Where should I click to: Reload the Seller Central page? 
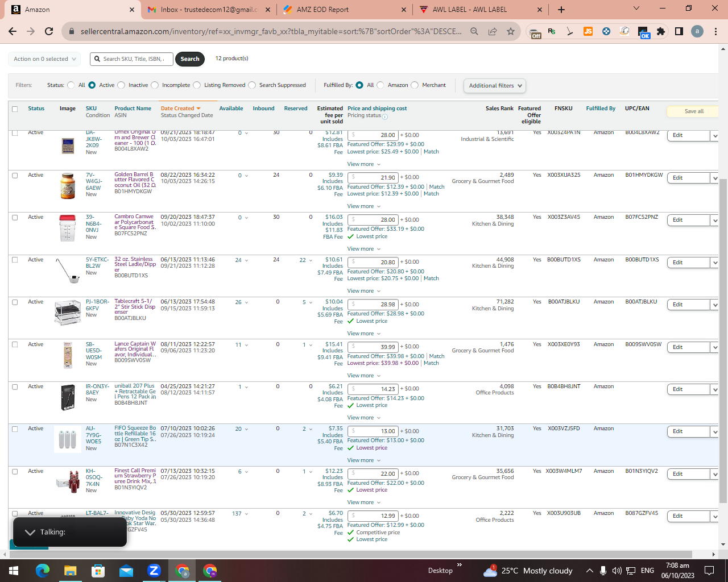(x=49, y=31)
